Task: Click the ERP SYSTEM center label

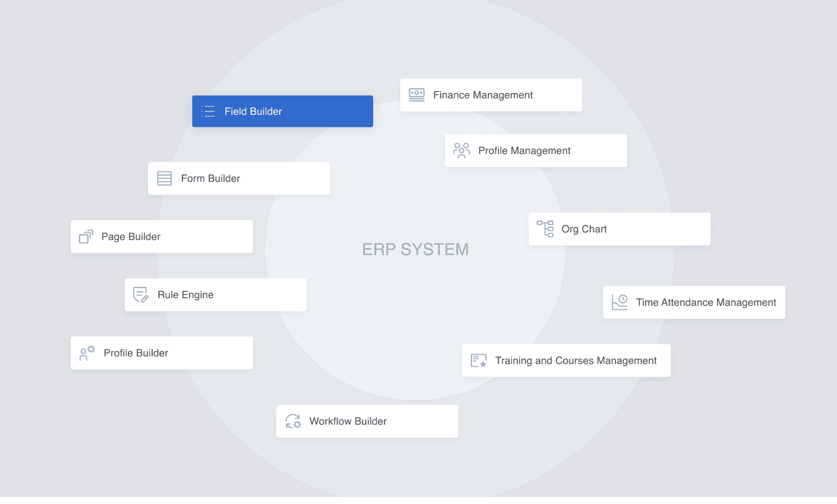Action: point(415,249)
